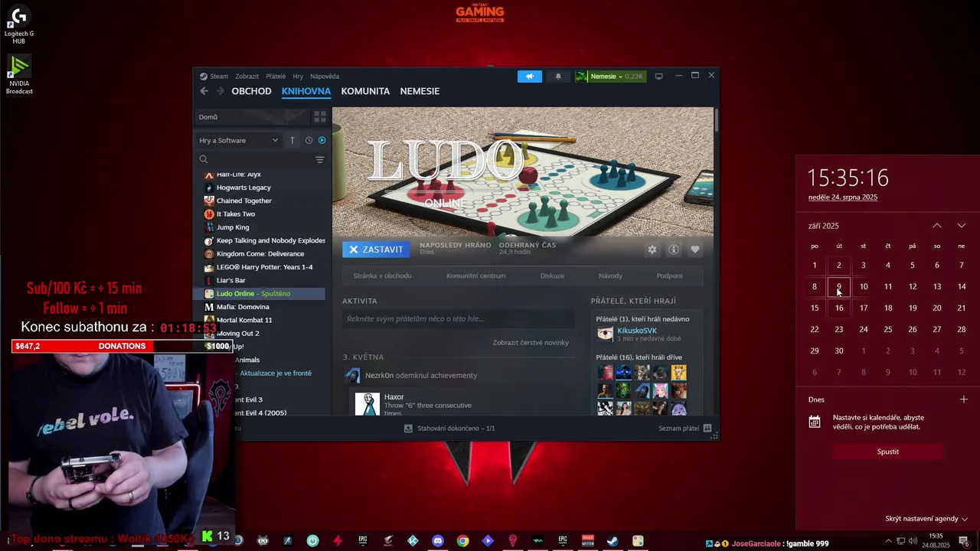The height and width of the screenshot is (551, 980).
Task: Open the Windows action center icon
Action: (964, 541)
